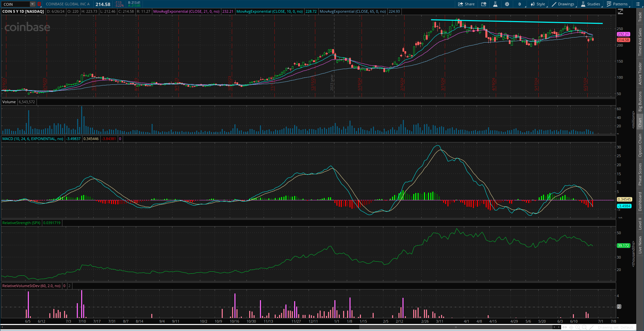This screenshot has height=331, width=644.
Task: Click the MACD study label
Action: [x=33, y=139]
